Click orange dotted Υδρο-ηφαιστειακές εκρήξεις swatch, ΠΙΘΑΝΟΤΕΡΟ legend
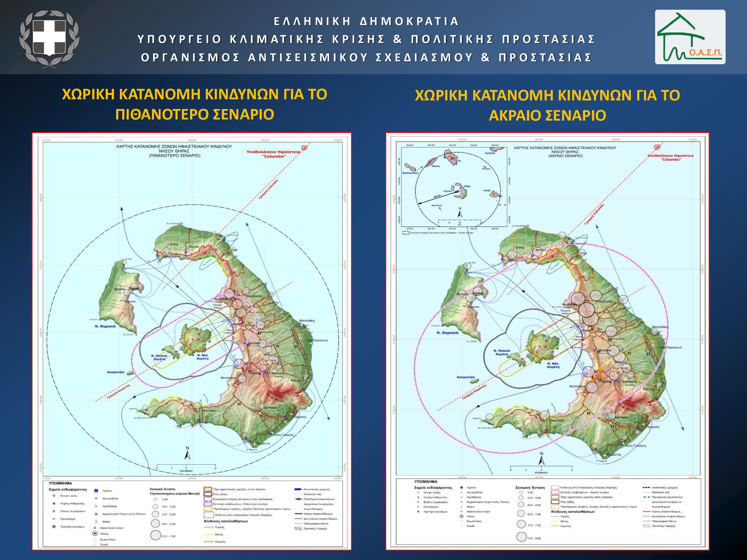The image size is (747, 560). 208,489
